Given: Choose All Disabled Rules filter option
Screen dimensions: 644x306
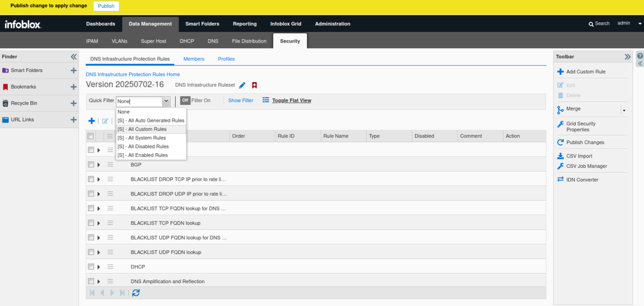Looking at the screenshot, I should [x=151, y=146].
